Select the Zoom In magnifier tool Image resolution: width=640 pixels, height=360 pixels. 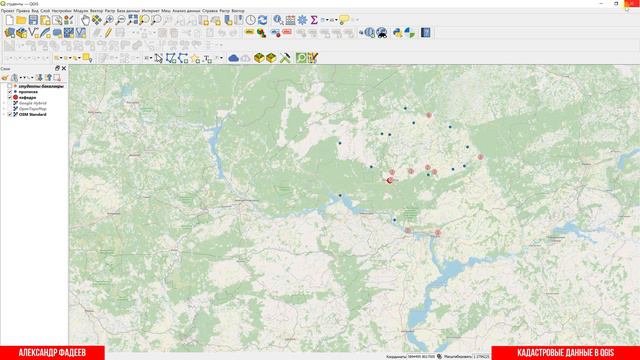pos(109,20)
